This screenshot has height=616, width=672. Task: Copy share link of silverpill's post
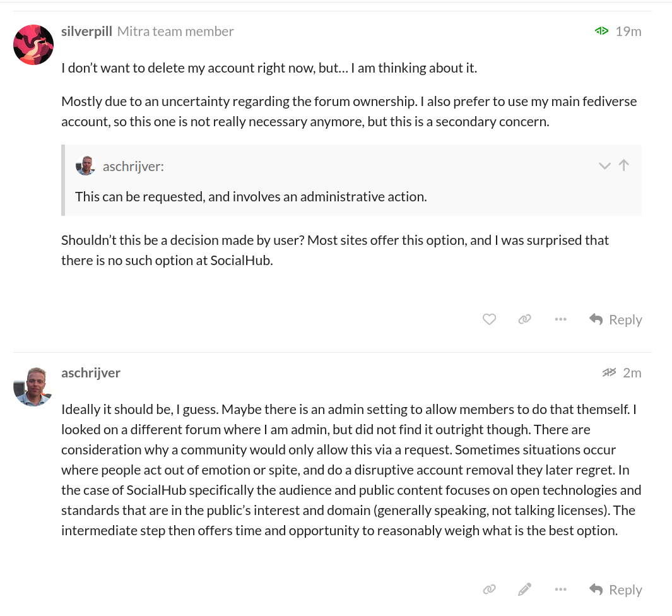click(524, 319)
